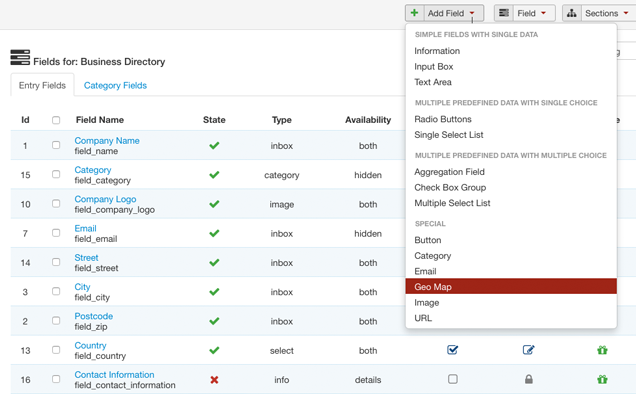
Task: Open the Sections dropdown button
Action: tap(607, 13)
